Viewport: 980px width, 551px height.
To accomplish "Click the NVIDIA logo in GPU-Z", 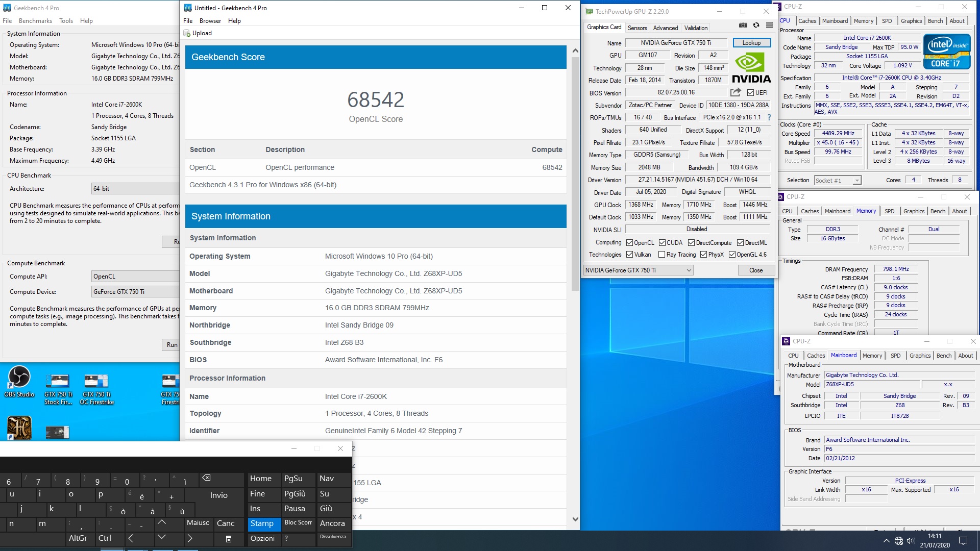I will point(751,68).
